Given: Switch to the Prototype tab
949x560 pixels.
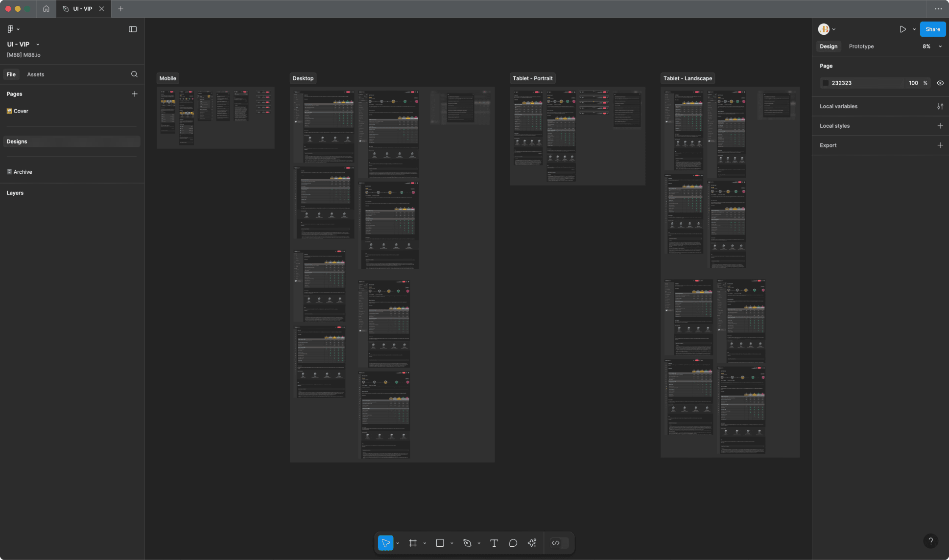Looking at the screenshot, I should point(861,46).
